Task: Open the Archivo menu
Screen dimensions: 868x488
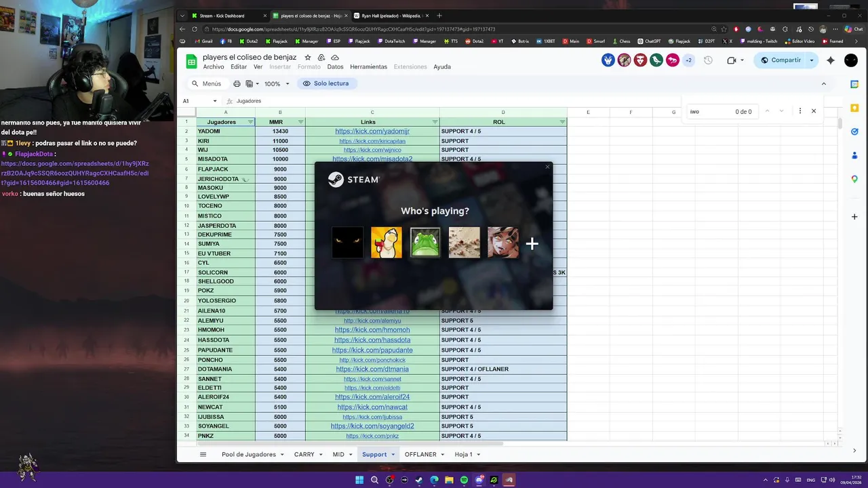Action: pos(214,66)
